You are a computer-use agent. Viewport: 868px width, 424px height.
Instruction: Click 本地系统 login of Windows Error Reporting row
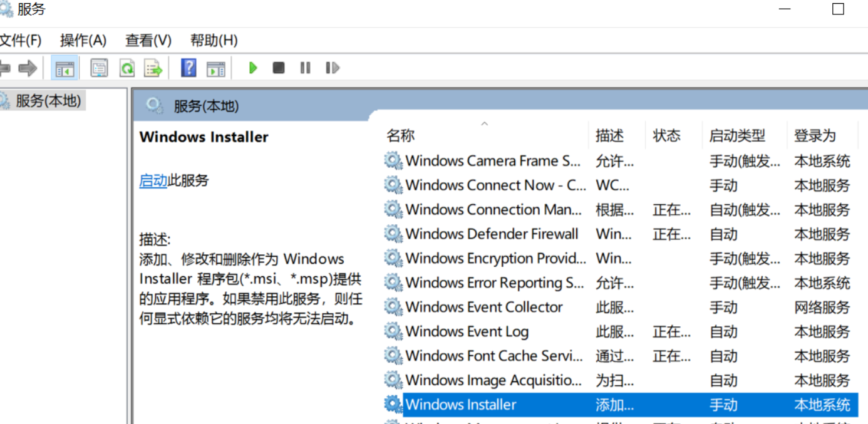pyautogui.click(x=822, y=283)
